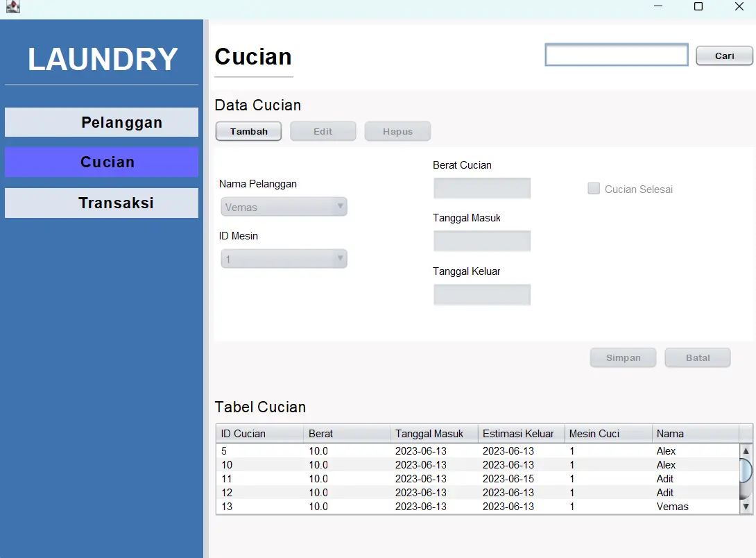Image resolution: width=756 pixels, height=558 pixels.
Task: Enable the Cucian Selesai checkbox
Action: pyautogui.click(x=594, y=188)
